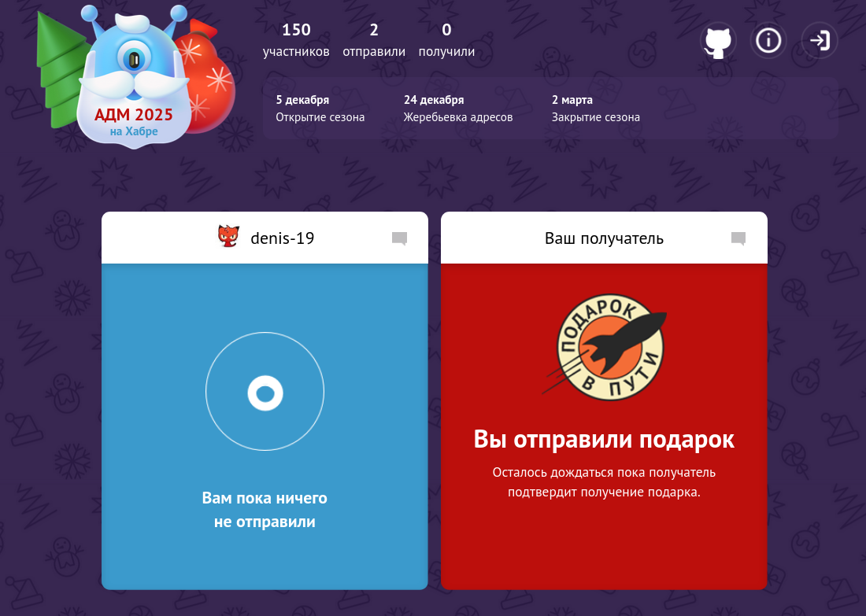Viewport: 866px width, 616px height.
Task: Open the info icon
Action: coord(768,40)
